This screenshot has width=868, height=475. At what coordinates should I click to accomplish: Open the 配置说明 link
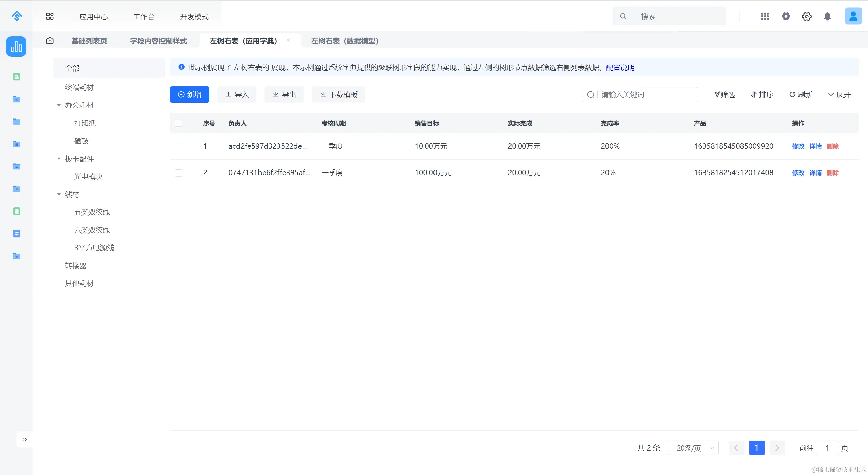click(x=620, y=68)
